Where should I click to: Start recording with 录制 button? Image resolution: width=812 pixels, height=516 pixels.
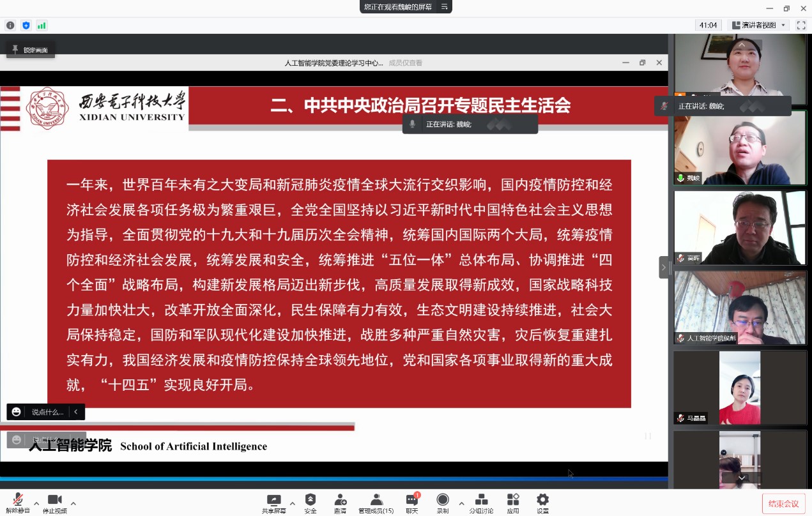tap(443, 503)
